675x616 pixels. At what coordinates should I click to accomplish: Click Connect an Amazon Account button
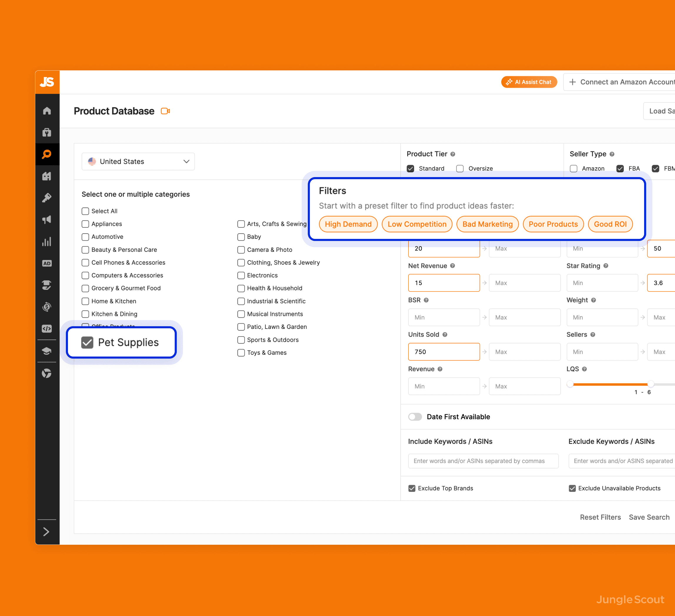click(619, 82)
